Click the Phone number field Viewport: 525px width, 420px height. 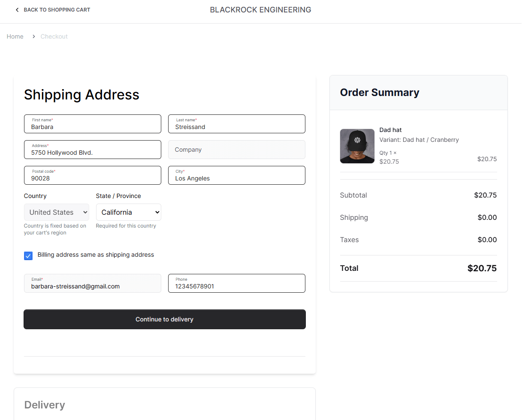[236, 286]
